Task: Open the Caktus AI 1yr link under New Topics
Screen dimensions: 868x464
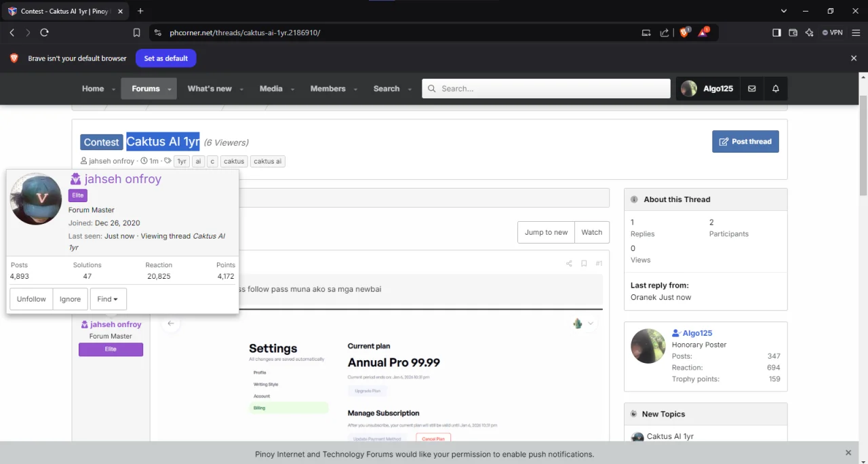Action: click(x=670, y=436)
